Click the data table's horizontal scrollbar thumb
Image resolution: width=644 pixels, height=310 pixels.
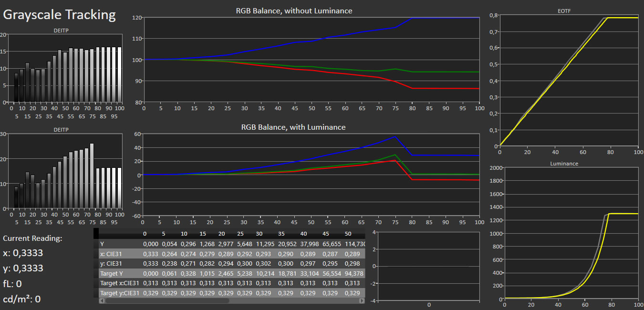[x=167, y=301]
